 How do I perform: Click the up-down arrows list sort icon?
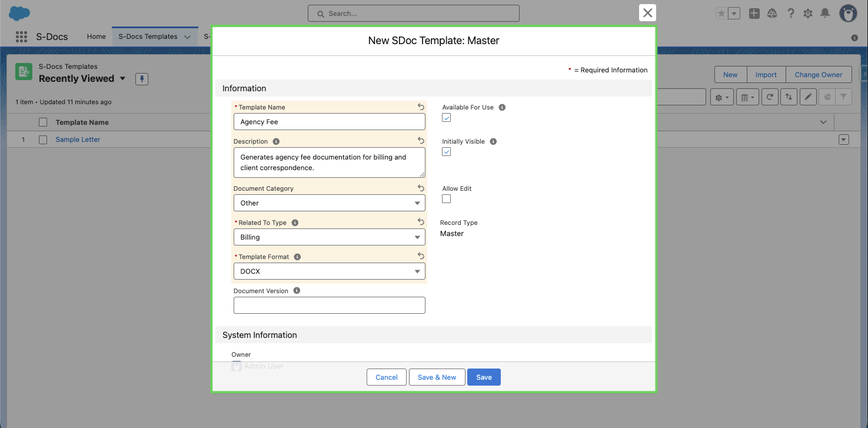(789, 97)
